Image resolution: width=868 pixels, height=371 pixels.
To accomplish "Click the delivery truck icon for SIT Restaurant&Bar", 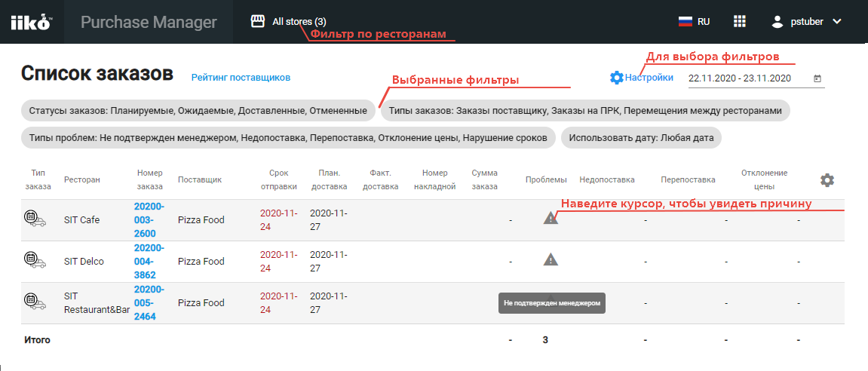I will pyautogui.click(x=33, y=302).
